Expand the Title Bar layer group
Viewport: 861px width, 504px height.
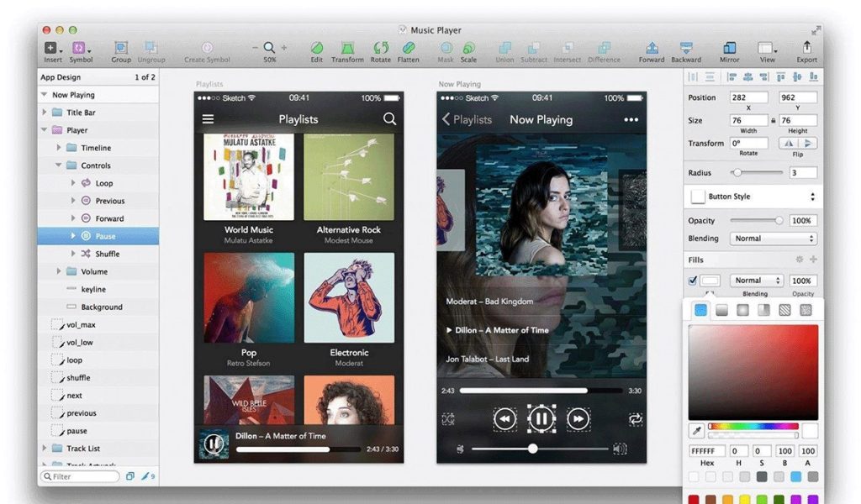tap(45, 113)
